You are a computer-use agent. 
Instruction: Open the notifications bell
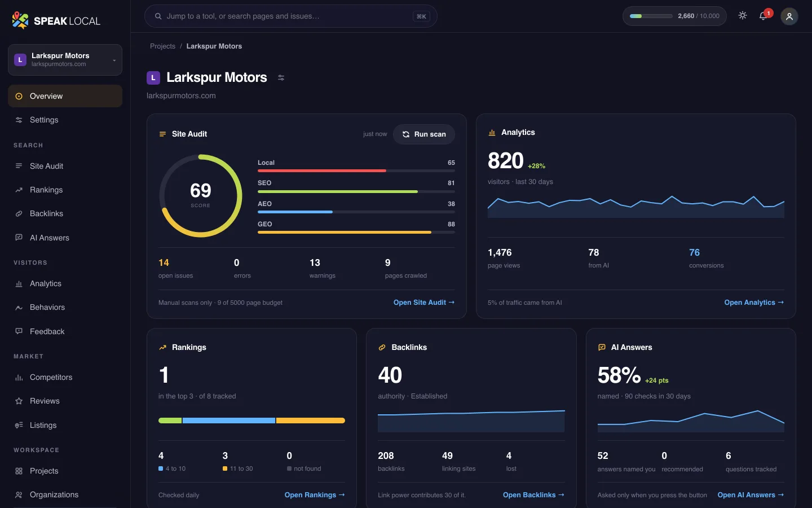point(764,16)
